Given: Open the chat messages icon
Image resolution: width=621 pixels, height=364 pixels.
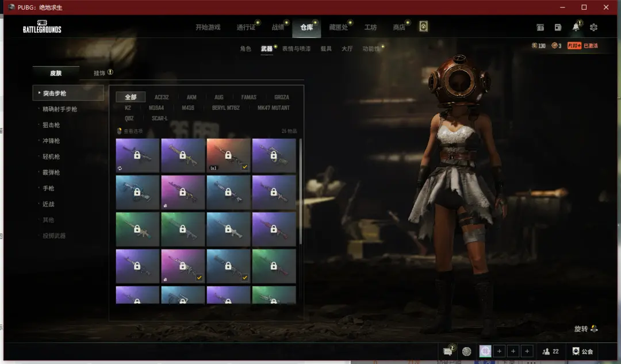Looking at the screenshot, I should (x=447, y=351).
